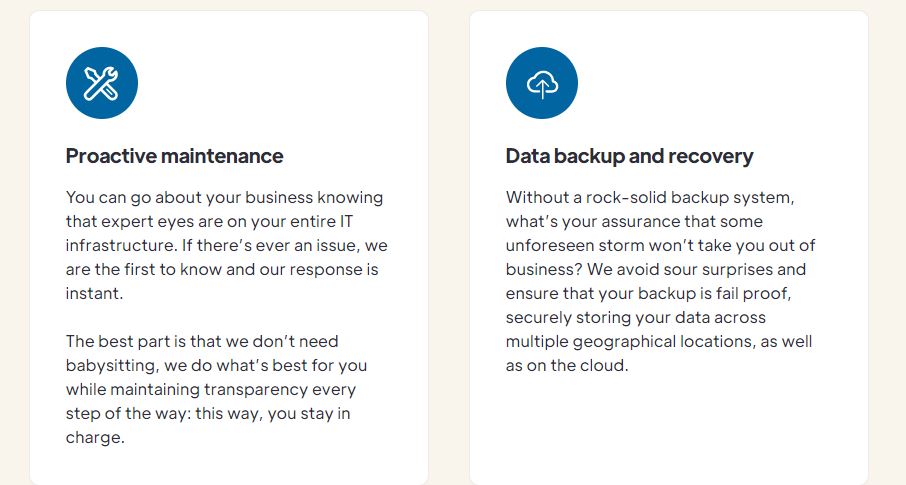
Task: Click the word 'charge' ending maintenance text
Action: [x=94, y=437]
